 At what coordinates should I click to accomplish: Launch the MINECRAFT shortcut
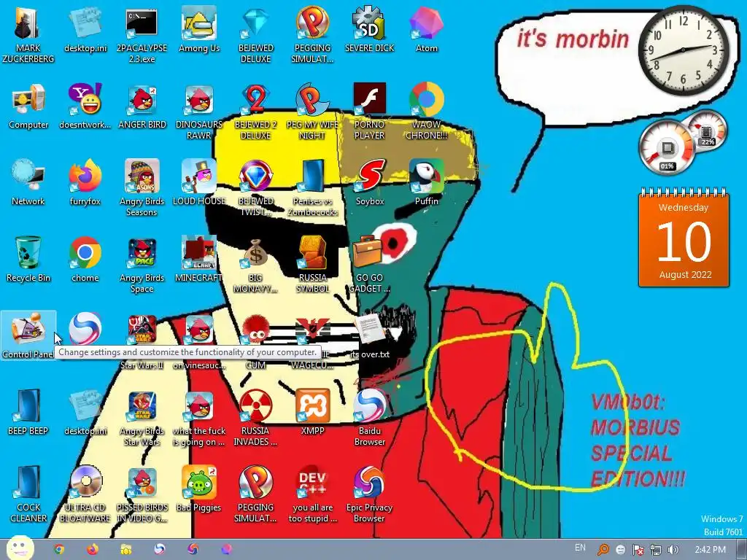198,259
